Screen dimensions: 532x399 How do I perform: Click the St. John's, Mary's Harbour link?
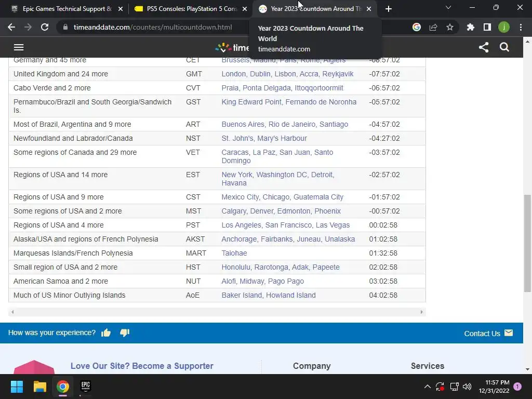264,138
